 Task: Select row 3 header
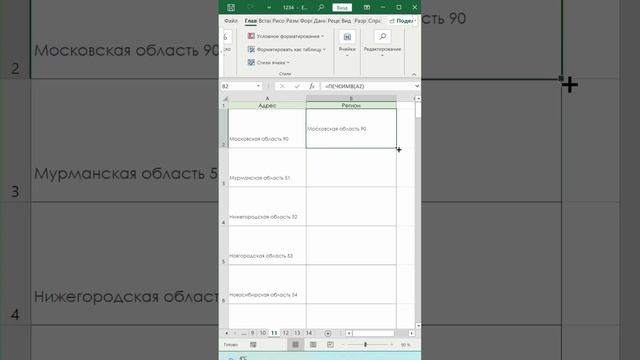[x=224, y=168]
